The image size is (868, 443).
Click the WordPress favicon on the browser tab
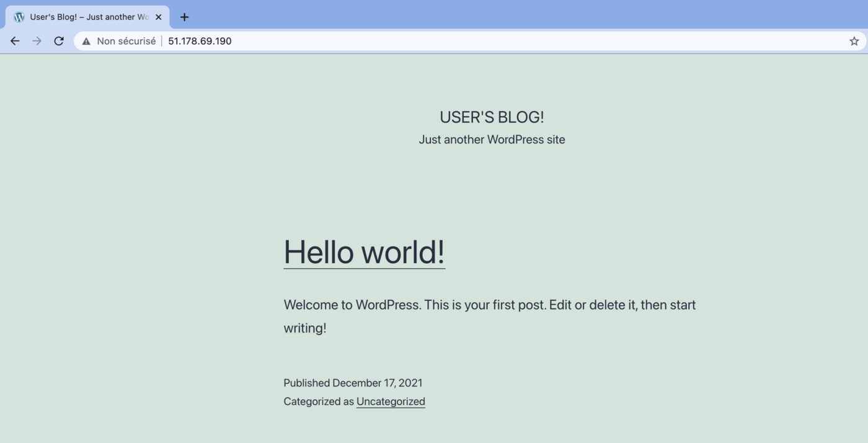[x=18, y=17]
